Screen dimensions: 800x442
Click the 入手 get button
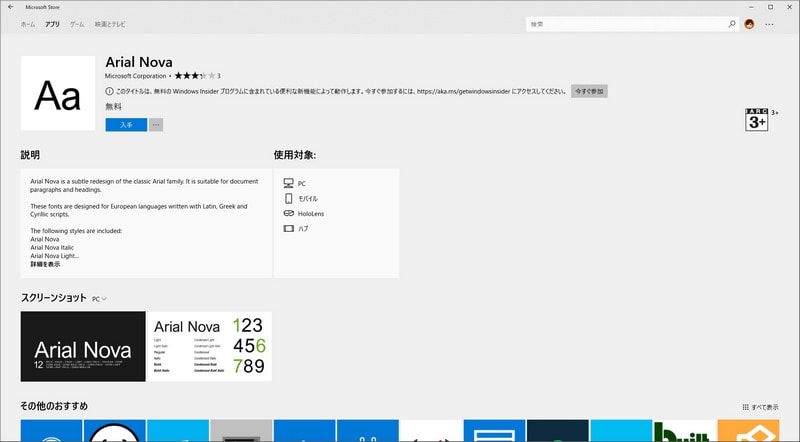[x=126, y=125]
